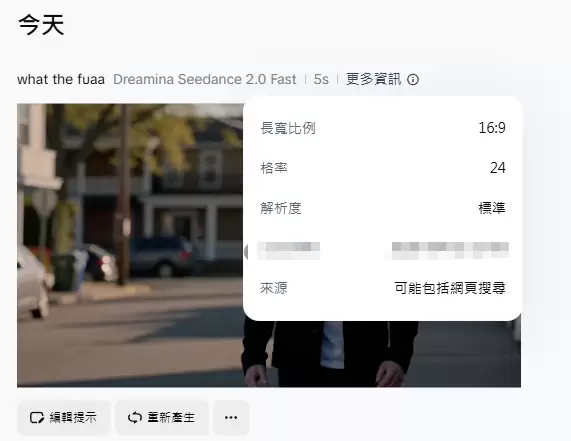
Task: Click the 長寬比例 row label
Action: pyautogui.click(x=288, y=128)
